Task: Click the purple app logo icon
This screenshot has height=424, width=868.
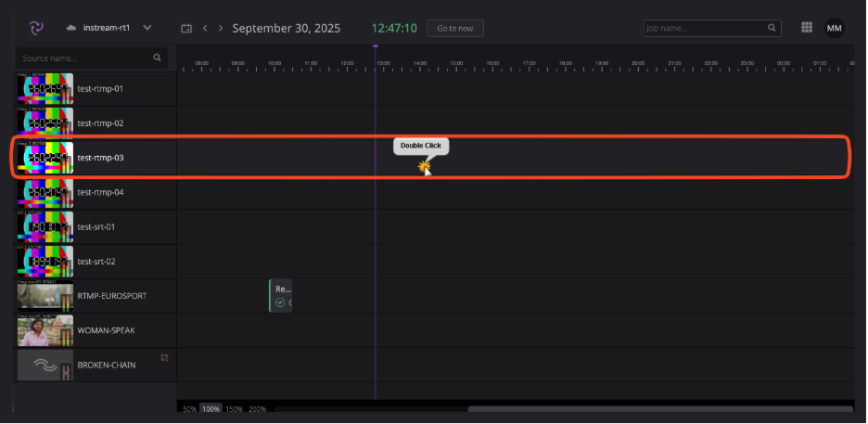Action: point(36,28)
